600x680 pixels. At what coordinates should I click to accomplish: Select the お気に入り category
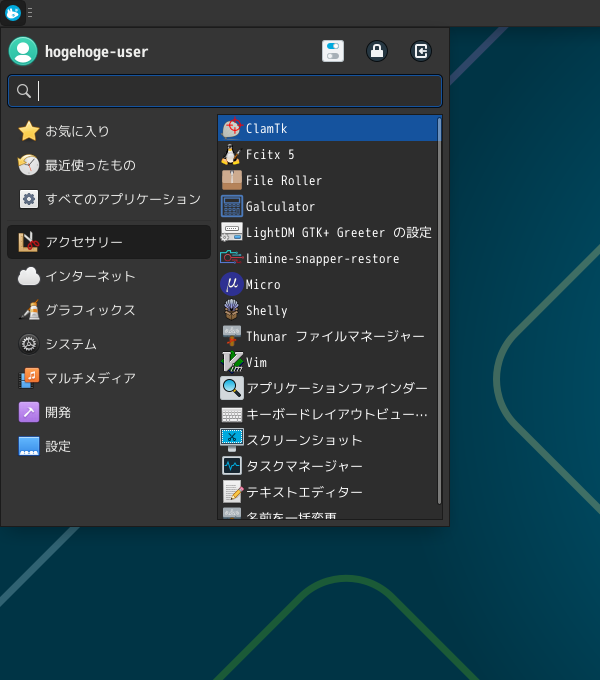77,131
